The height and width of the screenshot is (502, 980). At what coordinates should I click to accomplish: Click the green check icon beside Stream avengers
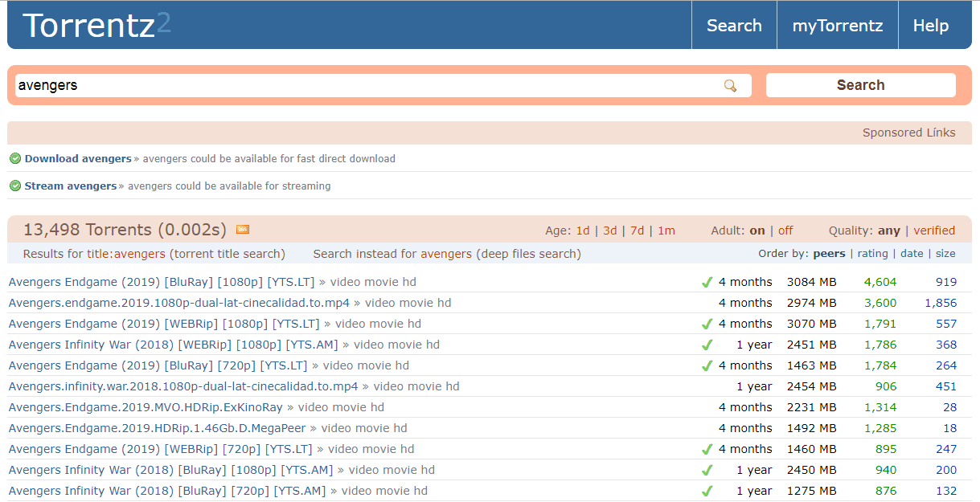point(15,186)
